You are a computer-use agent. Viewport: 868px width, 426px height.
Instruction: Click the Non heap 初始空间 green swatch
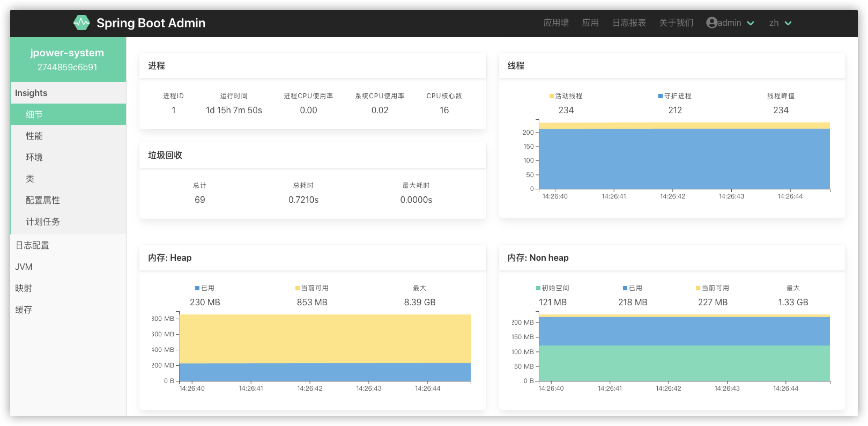[538, 288]
